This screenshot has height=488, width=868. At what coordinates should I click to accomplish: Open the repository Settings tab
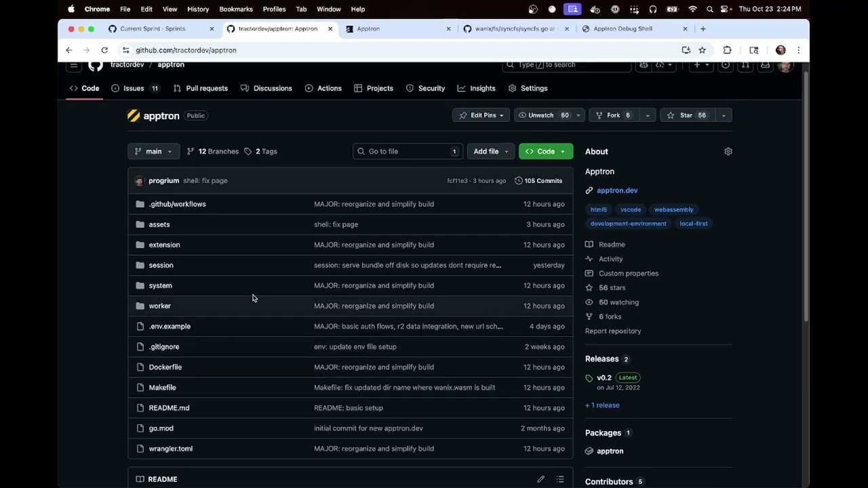[x=528, y=88]
